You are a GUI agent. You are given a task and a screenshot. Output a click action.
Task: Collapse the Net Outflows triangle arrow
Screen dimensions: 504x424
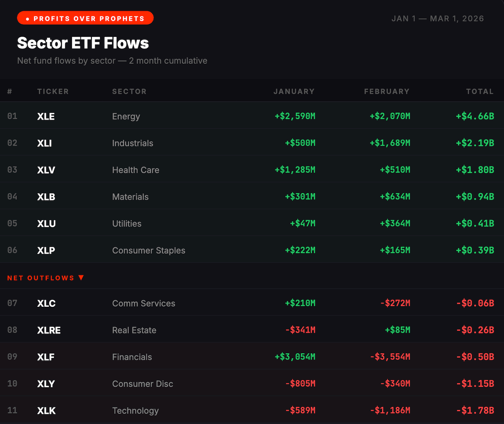[x=81, y=278]
